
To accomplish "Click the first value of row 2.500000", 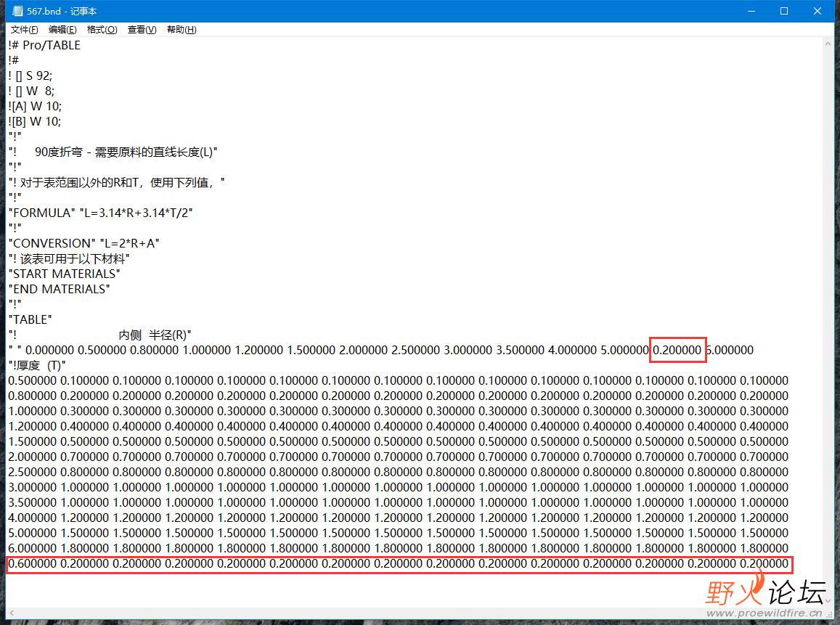I will tap(32, 472).
